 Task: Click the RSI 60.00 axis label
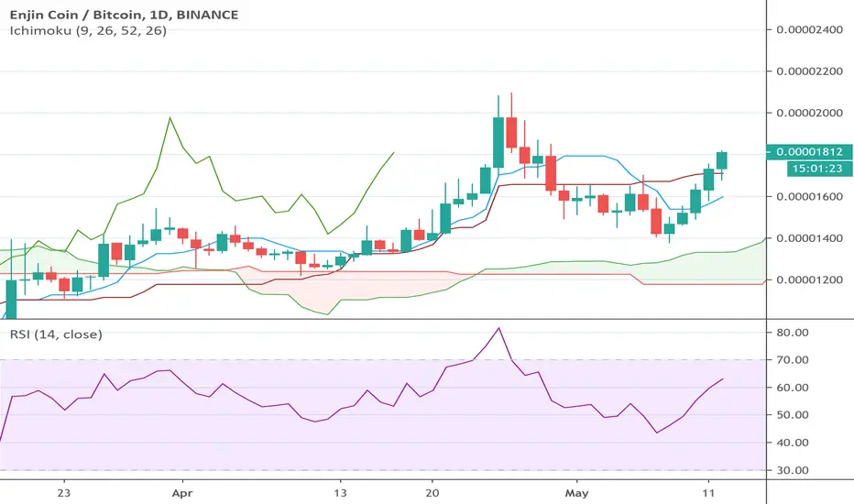[x=793, y=388]
